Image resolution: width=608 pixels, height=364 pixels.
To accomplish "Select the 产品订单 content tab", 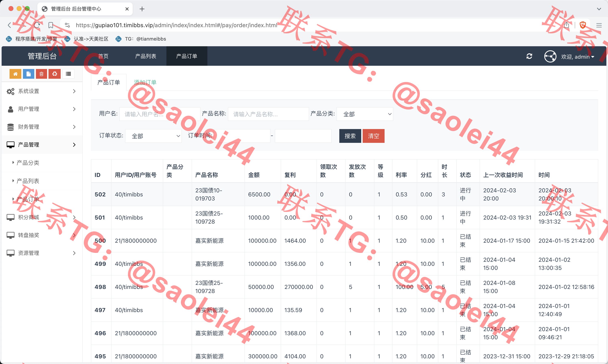I will 109,82.
